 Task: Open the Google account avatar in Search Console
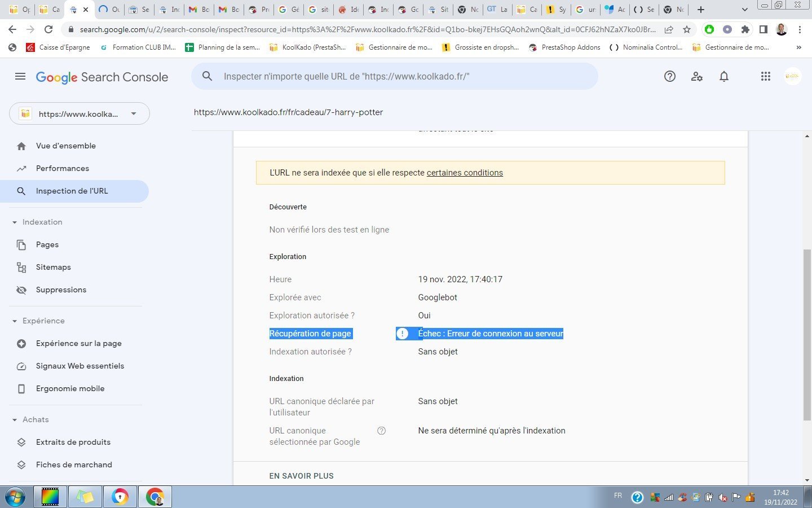793,76
